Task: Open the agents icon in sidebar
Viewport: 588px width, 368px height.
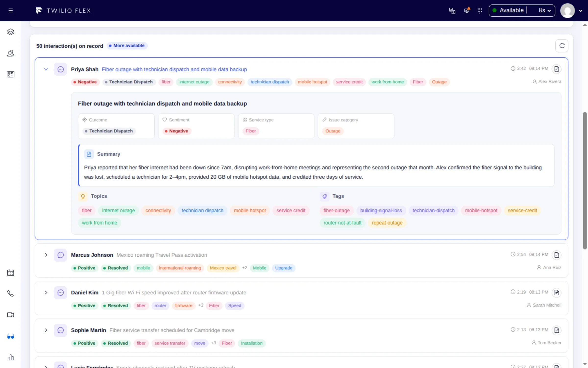Action: [x=11, y=53]
